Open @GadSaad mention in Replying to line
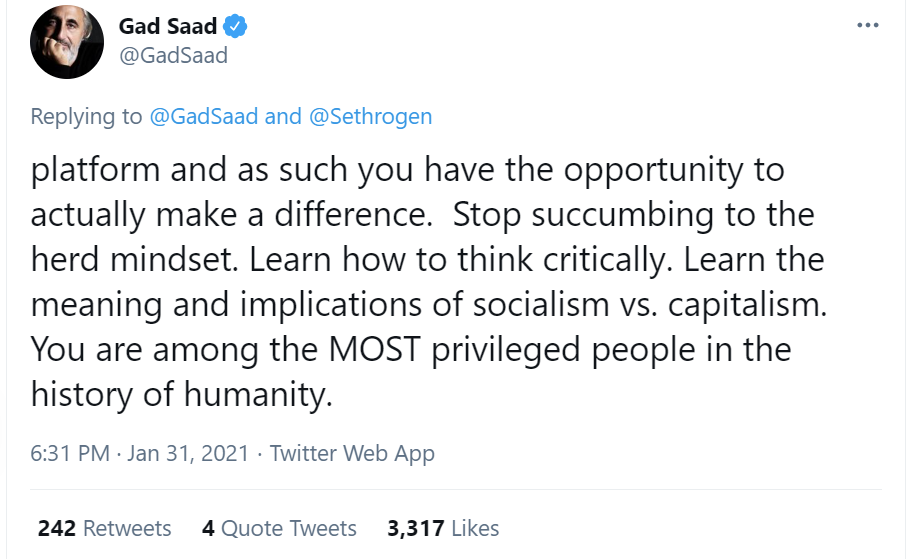 click(x=203, y=116)
